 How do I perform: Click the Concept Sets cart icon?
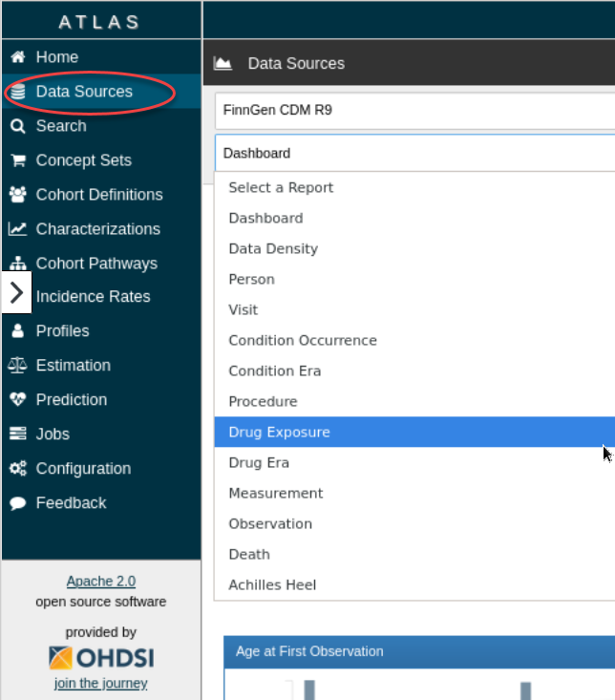pyautogui.click(x=18, y=160)
